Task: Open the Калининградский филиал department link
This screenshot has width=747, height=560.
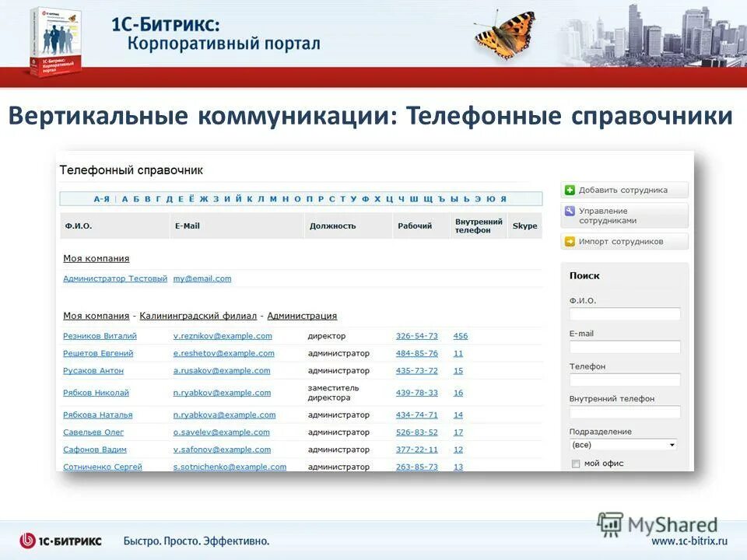Action: pos(199,316)
